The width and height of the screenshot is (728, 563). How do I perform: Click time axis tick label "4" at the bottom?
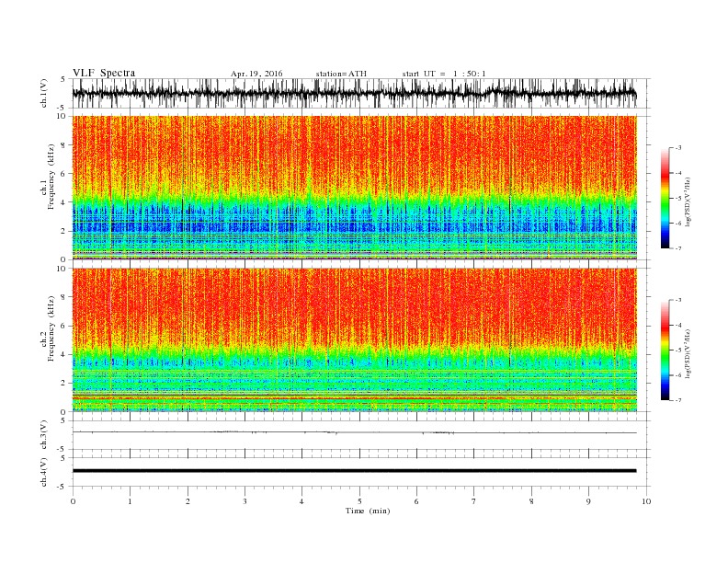[301, 501]
